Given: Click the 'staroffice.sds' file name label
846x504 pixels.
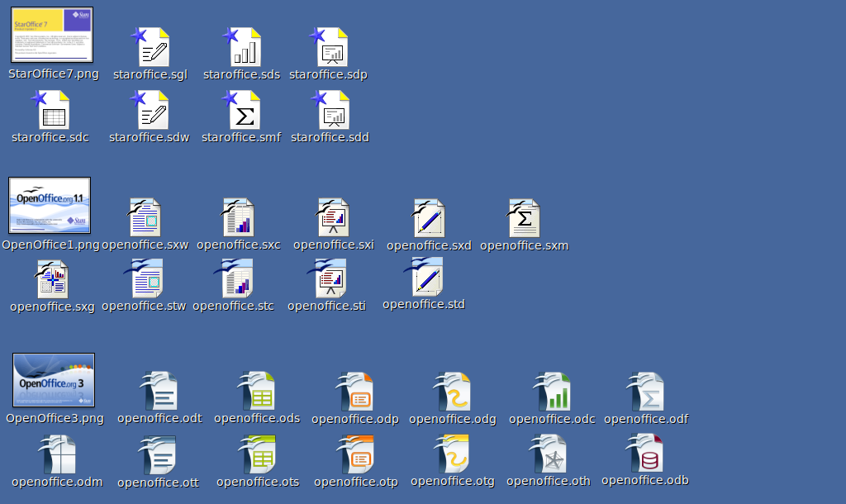Looking at the screenshot, I should point(242,74).
